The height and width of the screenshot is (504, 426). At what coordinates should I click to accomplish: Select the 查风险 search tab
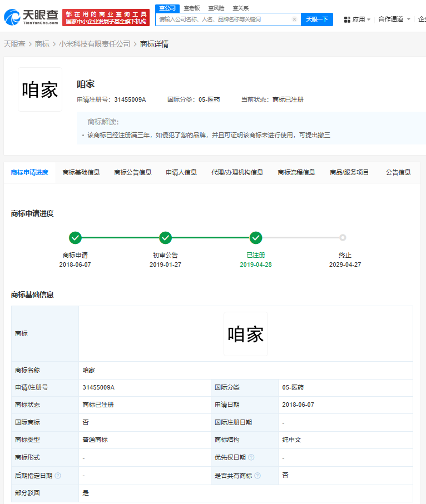point(216,8)
